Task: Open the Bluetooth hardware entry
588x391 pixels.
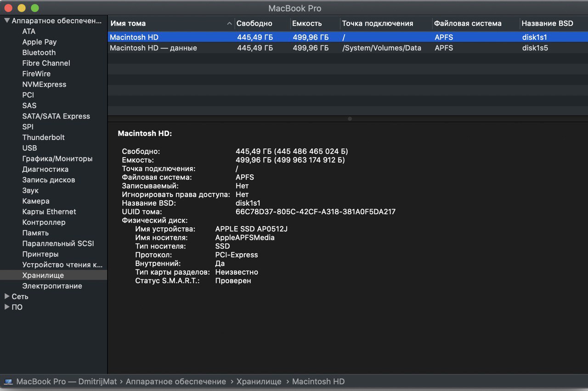Action: pos(39,52)
